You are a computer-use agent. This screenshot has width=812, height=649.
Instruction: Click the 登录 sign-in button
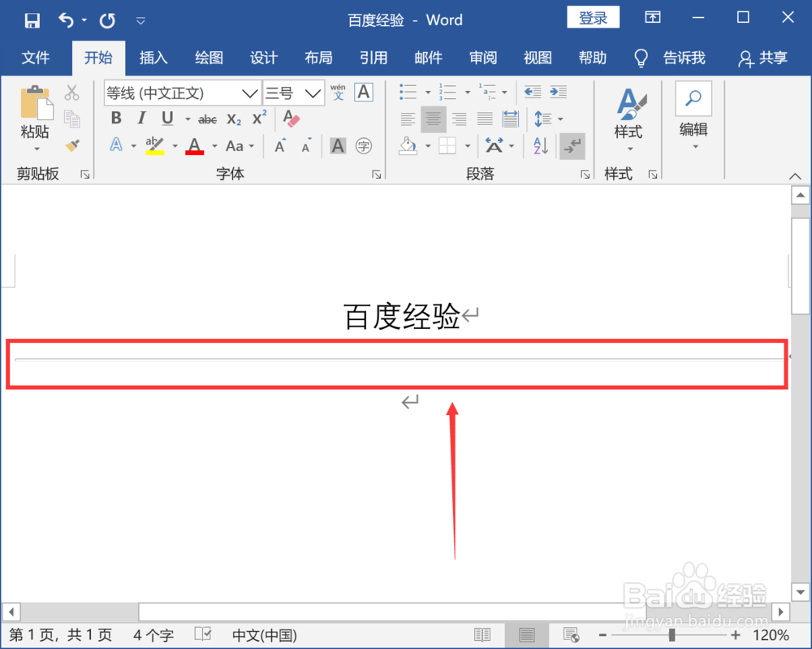point(593,18)
